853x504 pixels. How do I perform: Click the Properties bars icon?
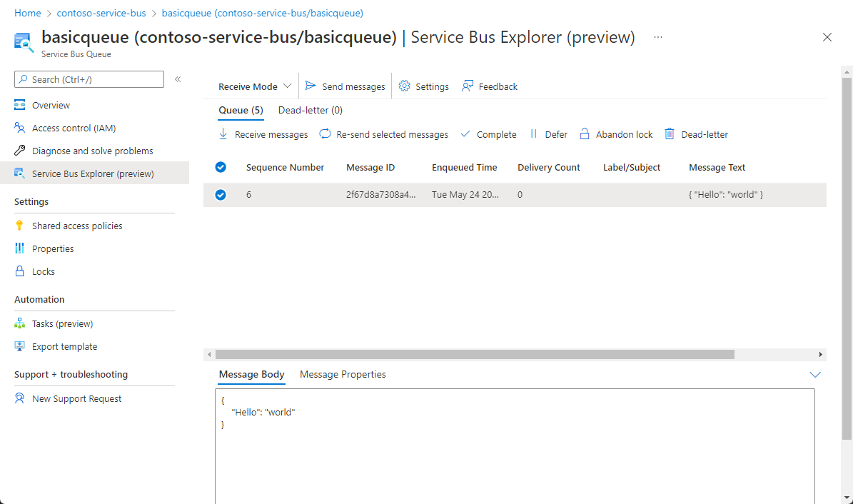tap(19, 248)
